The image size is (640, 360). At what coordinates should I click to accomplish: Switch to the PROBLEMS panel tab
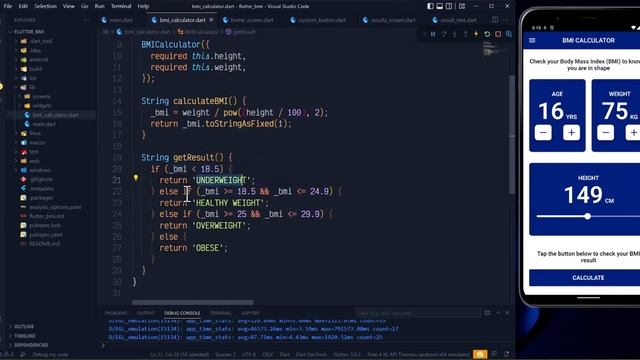pos(116,313)
